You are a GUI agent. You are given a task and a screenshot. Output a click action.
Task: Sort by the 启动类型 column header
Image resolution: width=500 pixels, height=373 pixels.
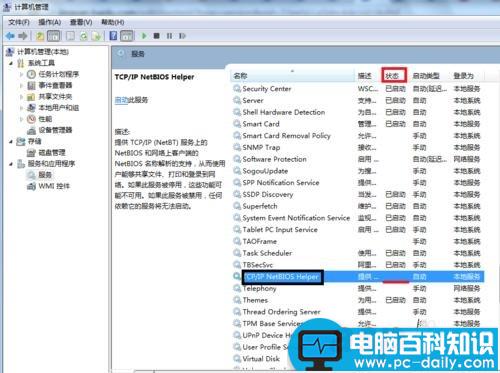426,76
